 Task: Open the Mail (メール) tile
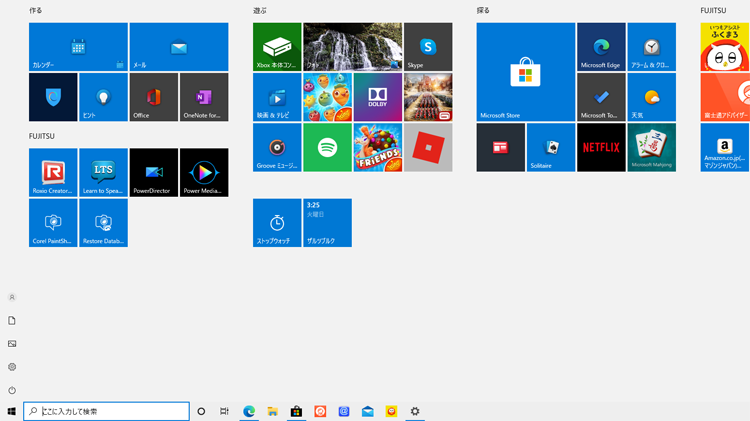coord(179,47)
